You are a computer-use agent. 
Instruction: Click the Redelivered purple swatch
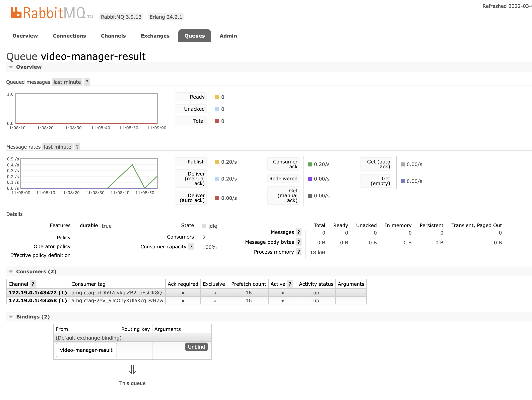[x=310, y=179]
